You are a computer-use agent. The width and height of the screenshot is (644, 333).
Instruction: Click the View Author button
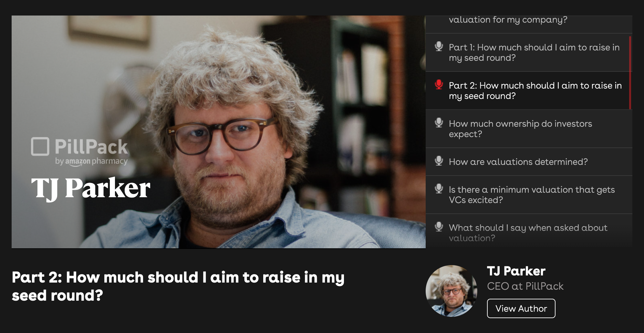(521, 308)
